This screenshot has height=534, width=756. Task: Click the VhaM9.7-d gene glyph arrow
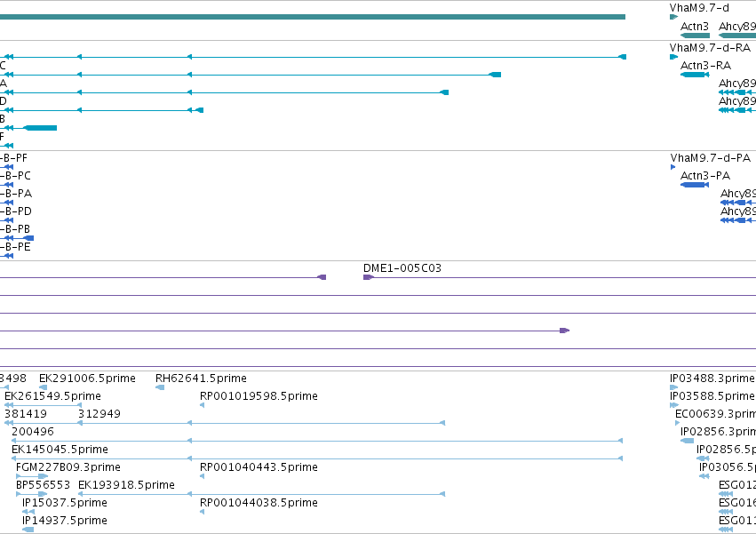click(673, 17)
